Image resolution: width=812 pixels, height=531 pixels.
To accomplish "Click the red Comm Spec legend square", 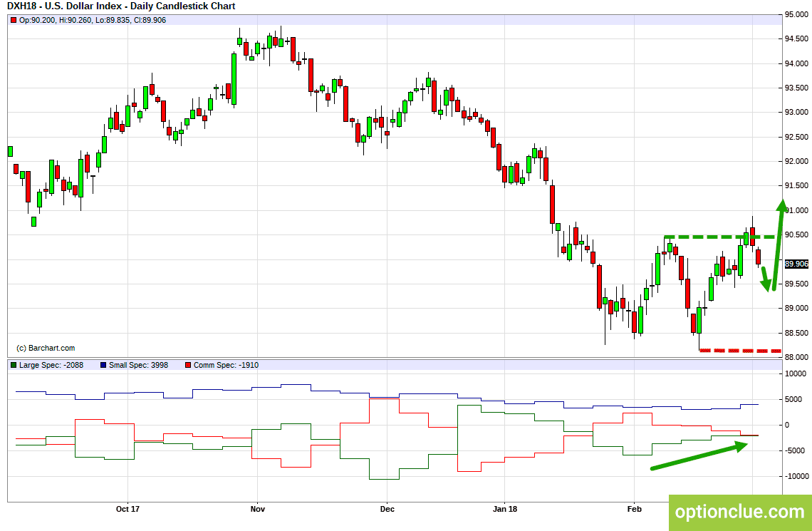I will tap(188, 365).
